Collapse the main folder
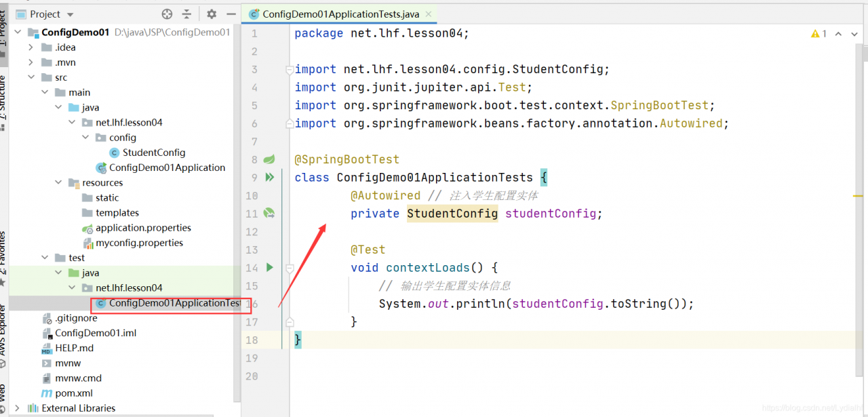Viewport: 868px width, 417px height. pos(44,92)
